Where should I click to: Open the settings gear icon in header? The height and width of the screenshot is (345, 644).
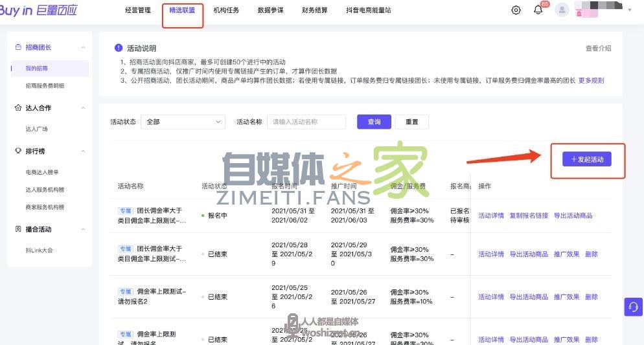[516, 10]
